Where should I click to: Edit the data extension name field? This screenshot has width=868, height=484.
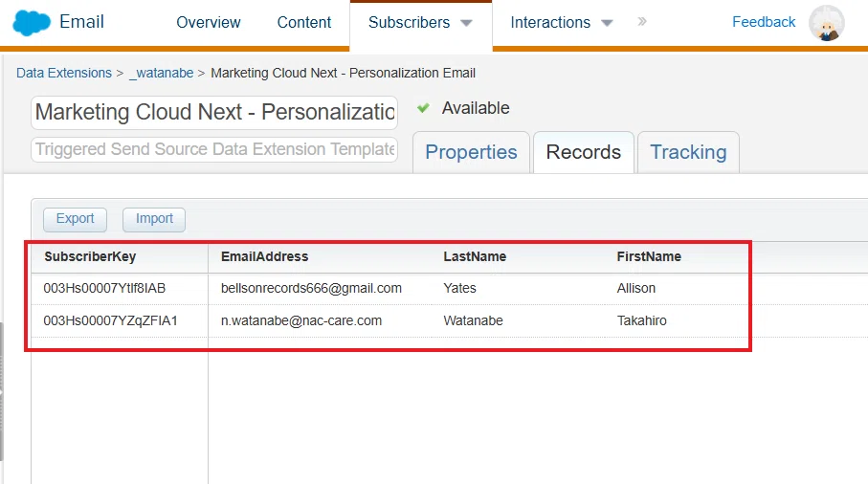click(214, 112)
